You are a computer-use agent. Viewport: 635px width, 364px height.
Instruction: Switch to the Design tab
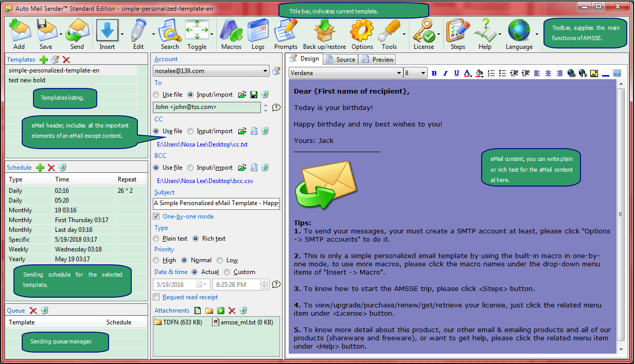pos(305,59)
